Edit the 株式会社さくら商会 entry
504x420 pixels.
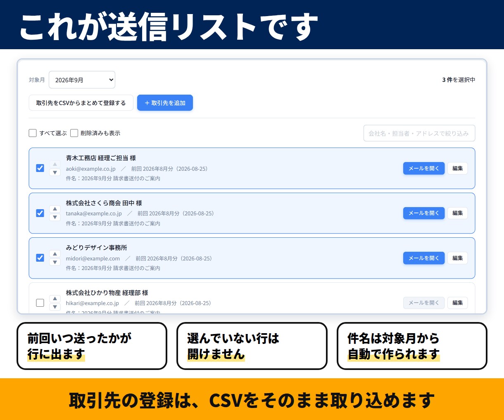pos(457,213)
